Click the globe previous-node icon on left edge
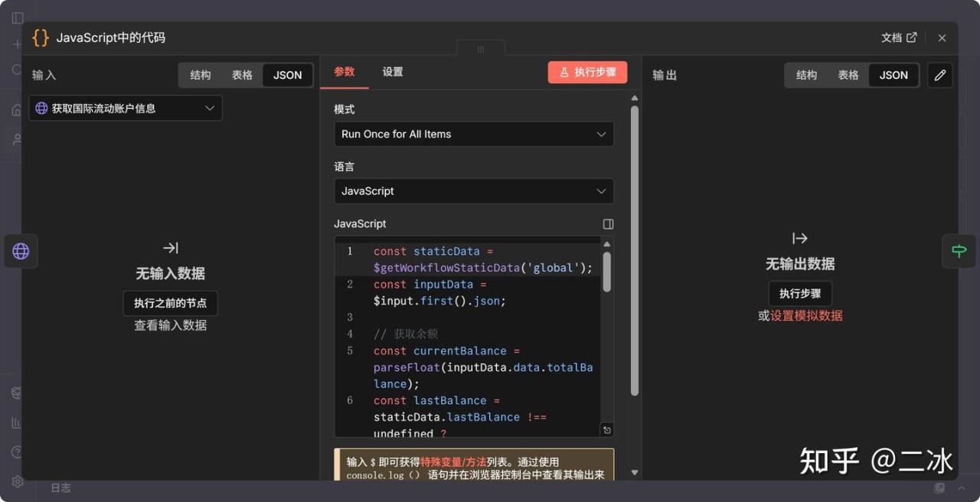This screenshot has width=980, height=502. tap(21, 251)
